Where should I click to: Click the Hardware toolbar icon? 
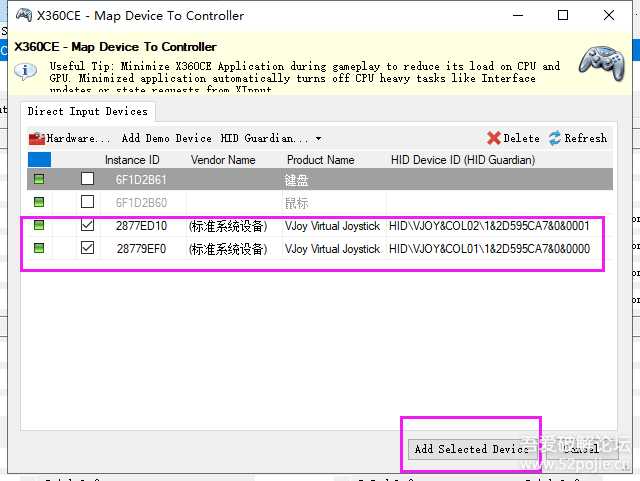(x=37, y=138)
